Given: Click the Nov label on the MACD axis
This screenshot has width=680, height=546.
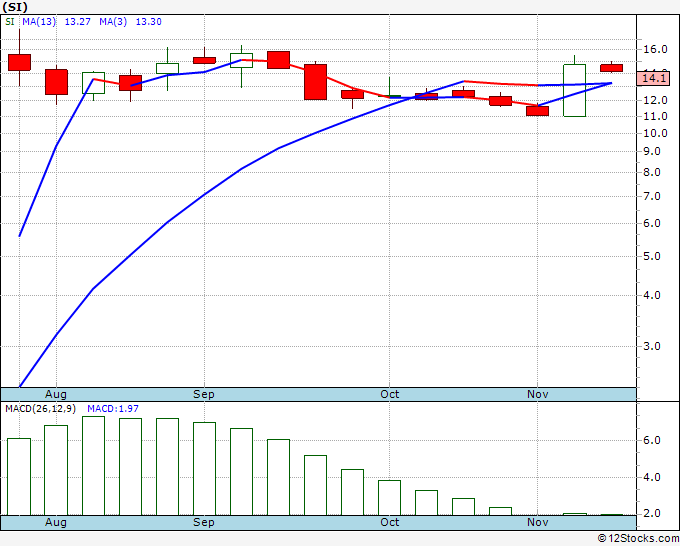Looking at the screenshot, I should (537, 522).
